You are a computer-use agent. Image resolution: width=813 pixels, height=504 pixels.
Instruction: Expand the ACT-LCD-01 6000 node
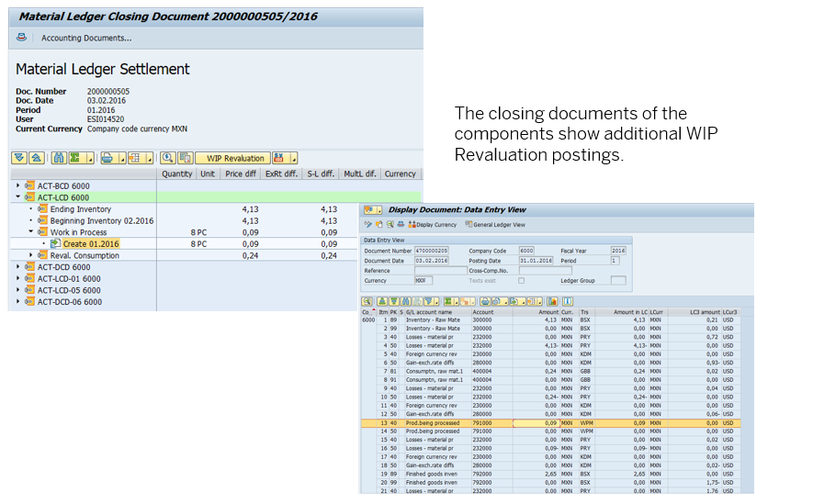(x=18, y=278)
